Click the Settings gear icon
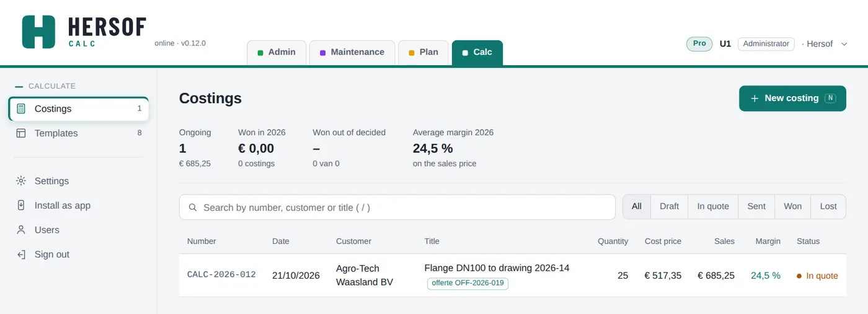 pos(21,181)
